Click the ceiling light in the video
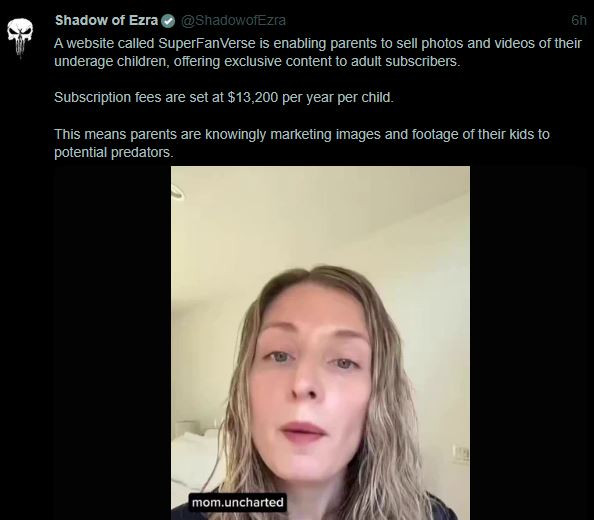 click(177, 193)
